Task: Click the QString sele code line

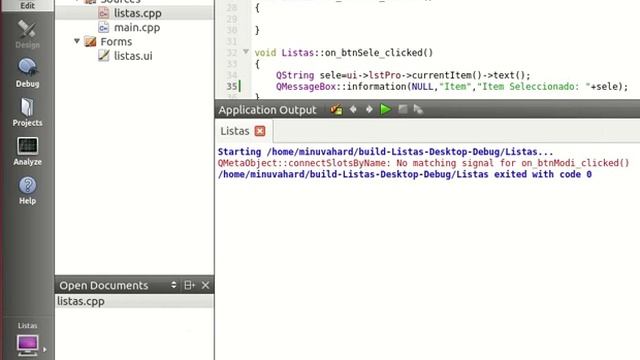Action: [403, 76]
